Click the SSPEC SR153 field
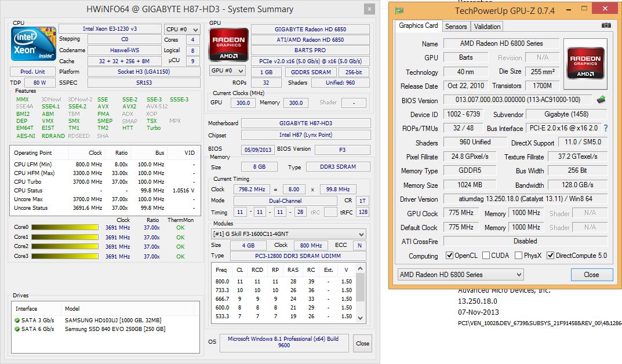The image size is (622, 364). [144, 82]
